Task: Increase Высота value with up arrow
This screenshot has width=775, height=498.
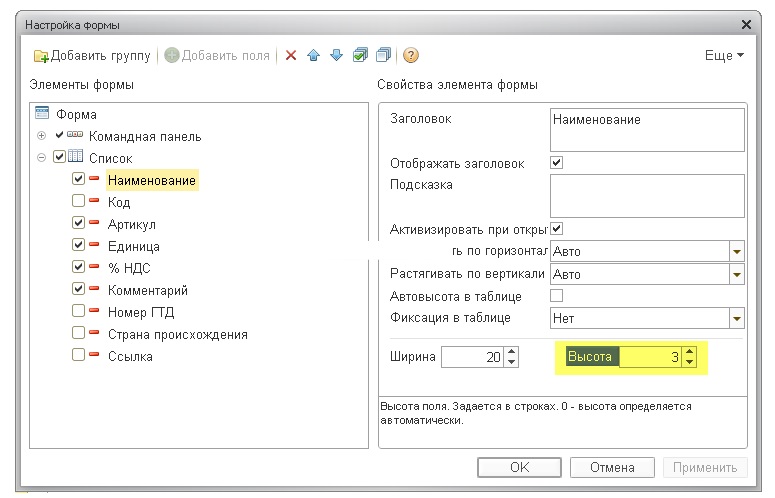Action: 689,351
